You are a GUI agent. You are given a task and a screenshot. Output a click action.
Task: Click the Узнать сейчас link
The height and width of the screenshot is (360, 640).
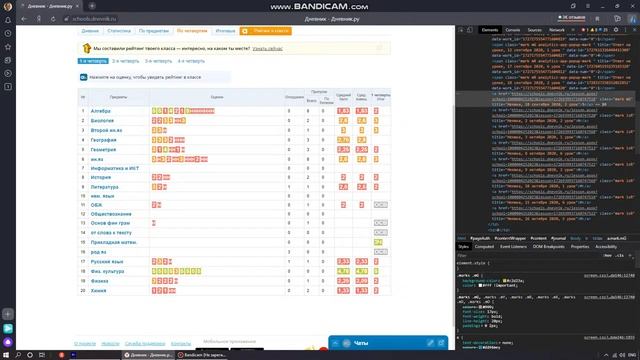tap(267, 49)
